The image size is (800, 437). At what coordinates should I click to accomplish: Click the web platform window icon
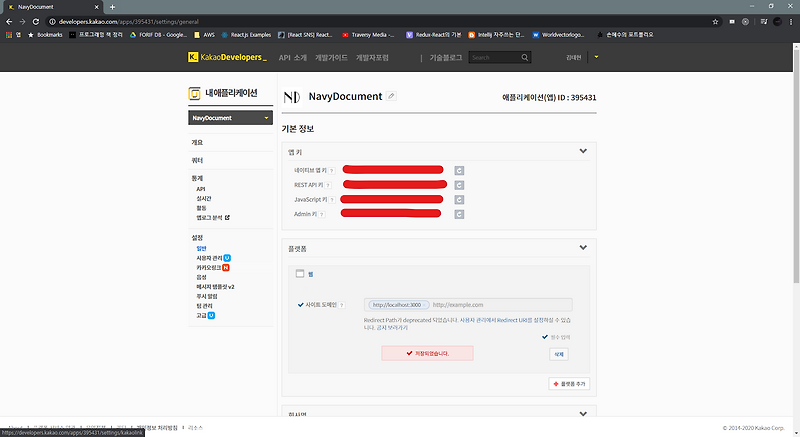[300, 274]
